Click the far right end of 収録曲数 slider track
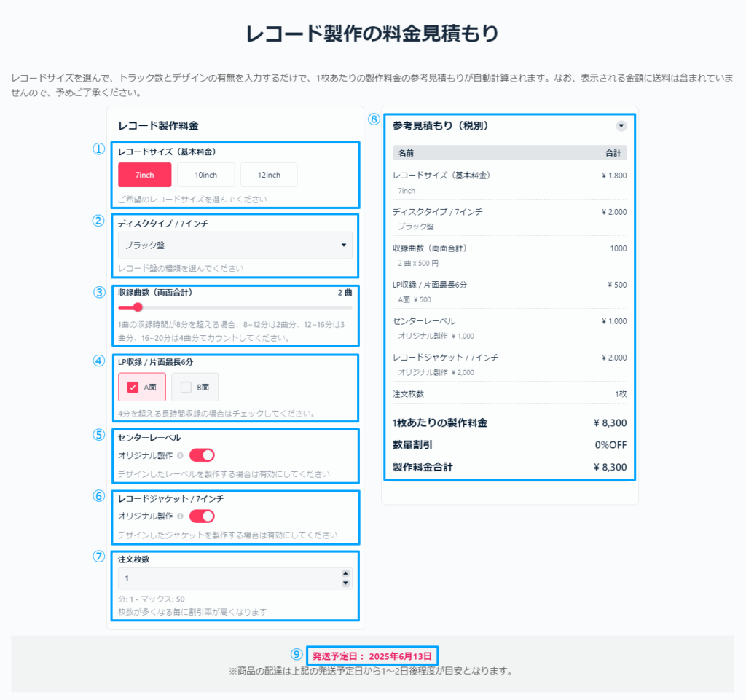Screen dimensions: 746x700 (x=350, y=307)
